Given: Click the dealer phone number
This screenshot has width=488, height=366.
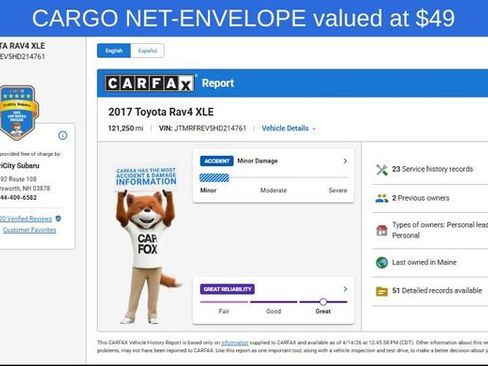Looking at the screenshot, I should coord(18,198).
